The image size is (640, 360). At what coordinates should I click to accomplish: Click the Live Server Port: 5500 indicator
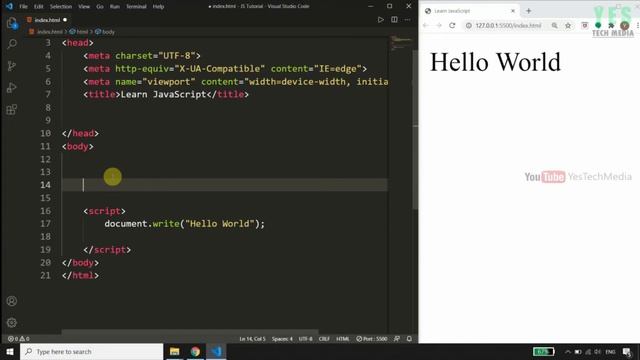click(371, 339)
